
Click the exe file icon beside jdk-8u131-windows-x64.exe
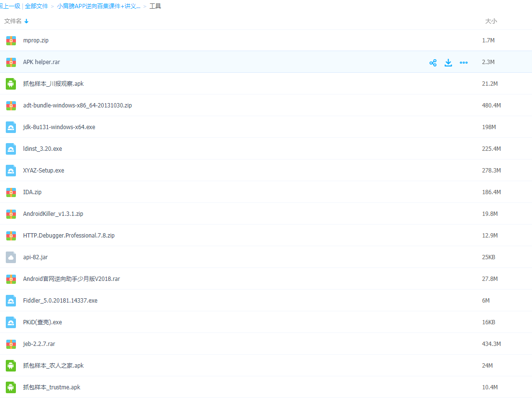coord(11,127)
